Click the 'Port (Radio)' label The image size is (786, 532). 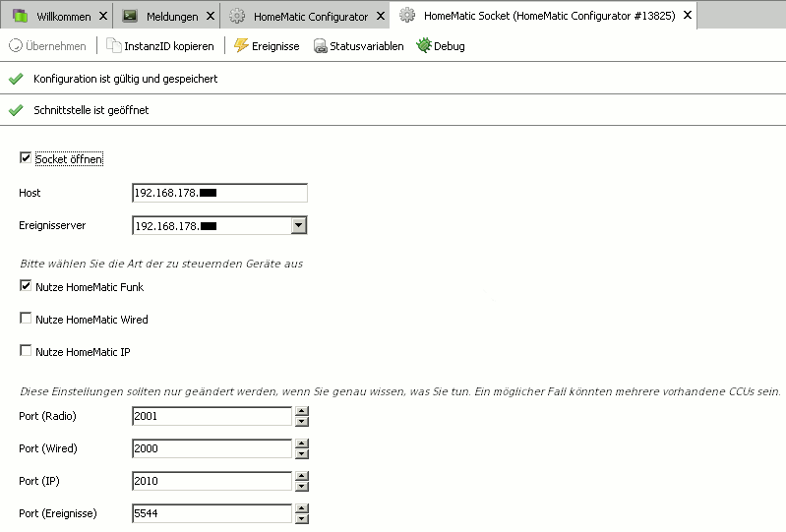click(47, 416)
